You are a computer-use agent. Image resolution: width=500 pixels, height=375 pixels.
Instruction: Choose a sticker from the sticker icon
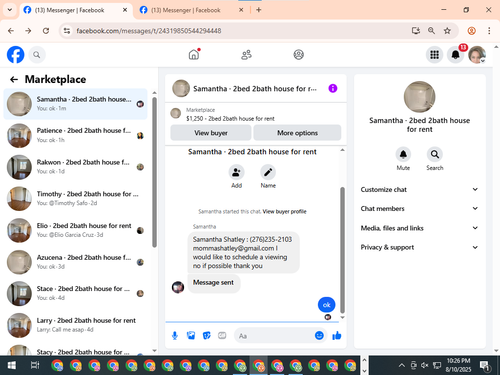pyautogui.click(x=207, y=336)
